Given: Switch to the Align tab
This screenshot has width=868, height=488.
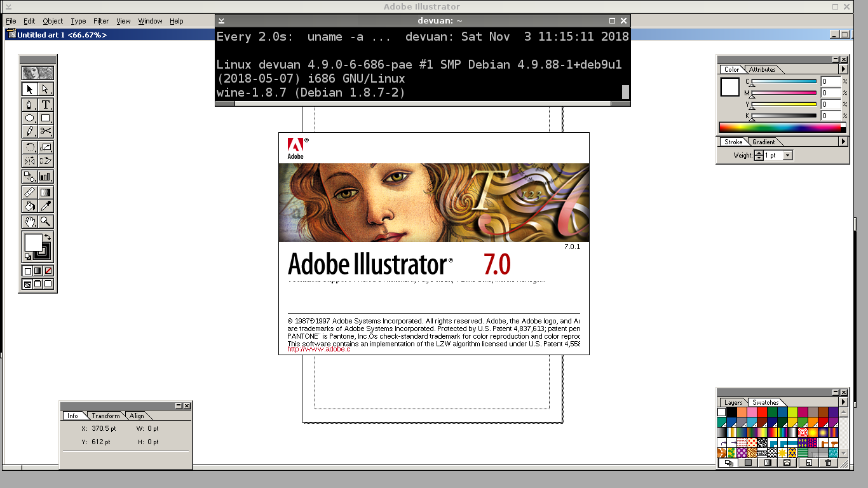Looking at the screenshot, I should pyautogui.click(x=137, y=416).
